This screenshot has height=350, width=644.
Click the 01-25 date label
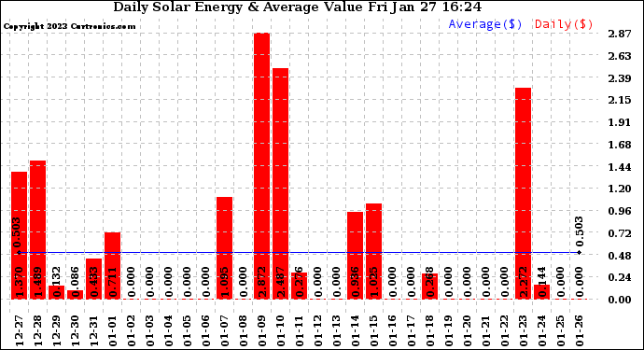click(561, 331)
